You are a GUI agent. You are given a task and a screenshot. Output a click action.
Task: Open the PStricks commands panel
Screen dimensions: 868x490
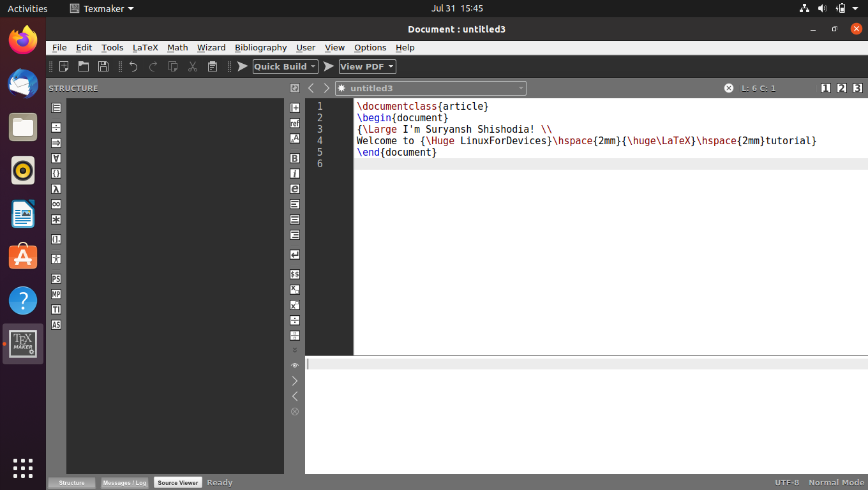coord(56,279)
